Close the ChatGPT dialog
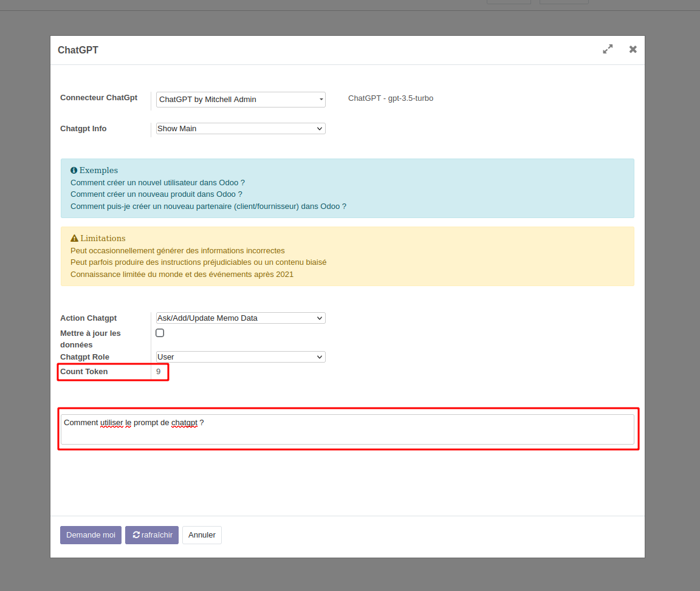The width and height of the screenshot is (700, 591). [633, 49]
